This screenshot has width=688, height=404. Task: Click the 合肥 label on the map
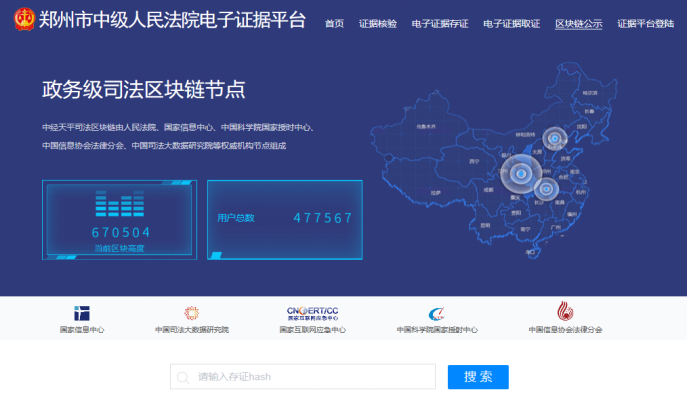pos(564,177)
